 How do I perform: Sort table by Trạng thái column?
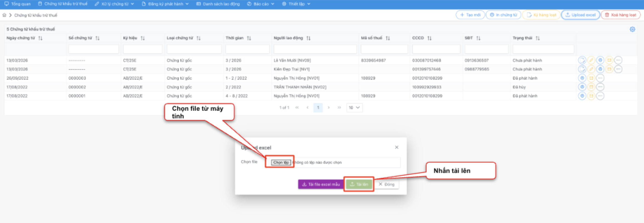pos(538,38)
